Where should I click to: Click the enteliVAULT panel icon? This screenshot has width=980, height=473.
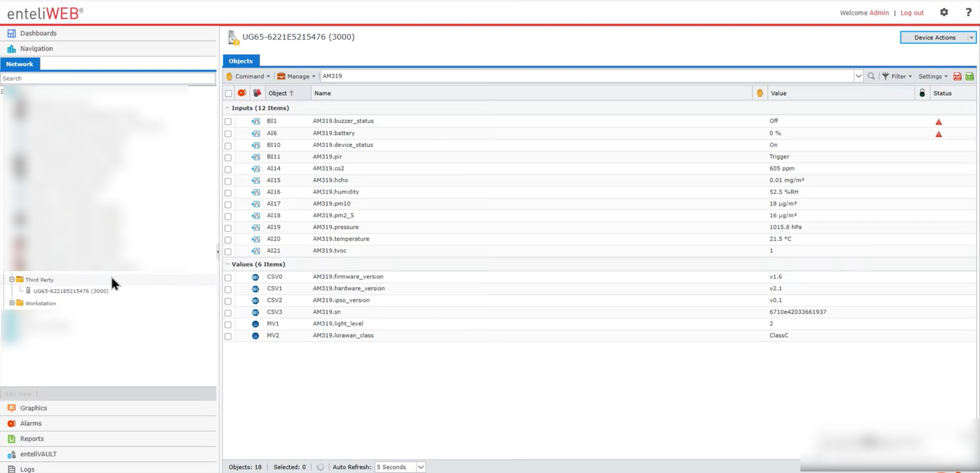[x=11, y=454]
